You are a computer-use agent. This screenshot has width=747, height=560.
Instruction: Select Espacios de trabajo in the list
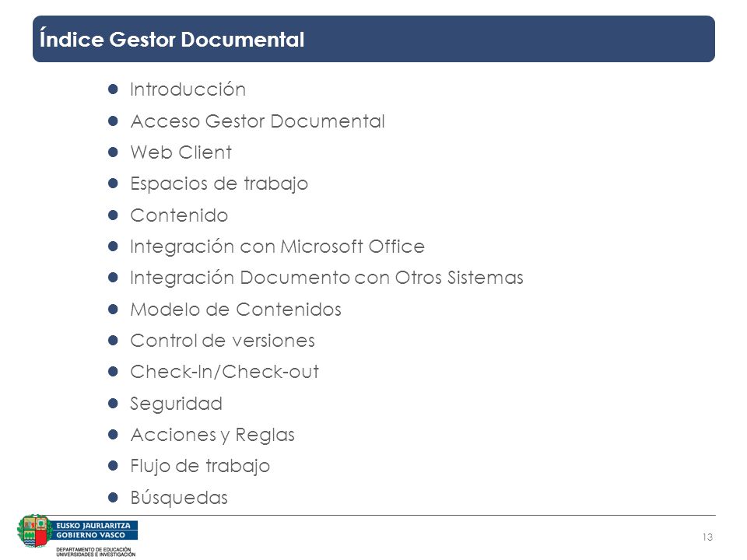click(219, 184)
